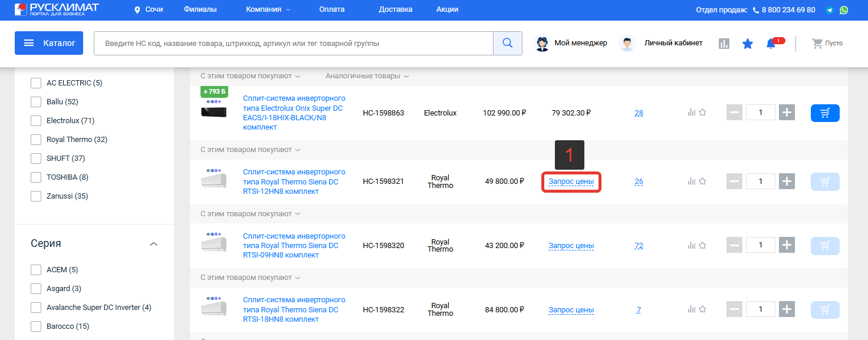Expand С этим товаром покупают above RTSI-12HN8
This screenshot has height=340, width=868.
tap(251, 150)
